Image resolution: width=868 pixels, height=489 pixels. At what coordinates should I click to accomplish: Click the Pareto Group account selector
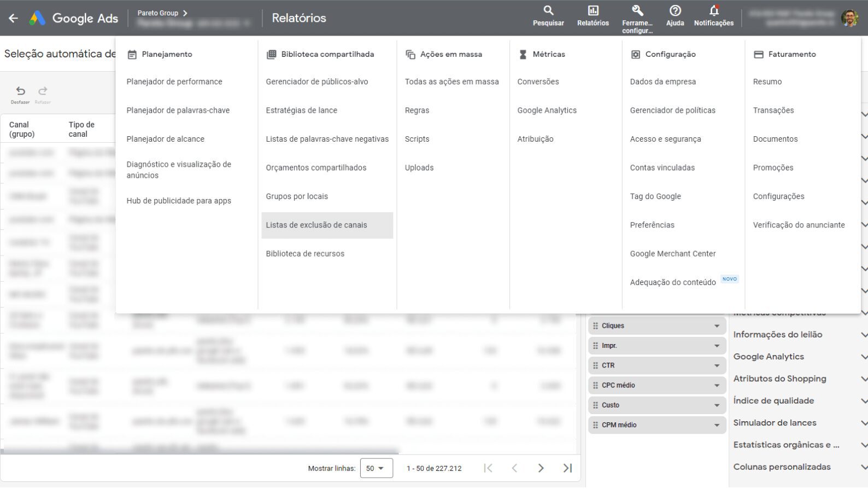pyautogui.click(x=162, y=13)
